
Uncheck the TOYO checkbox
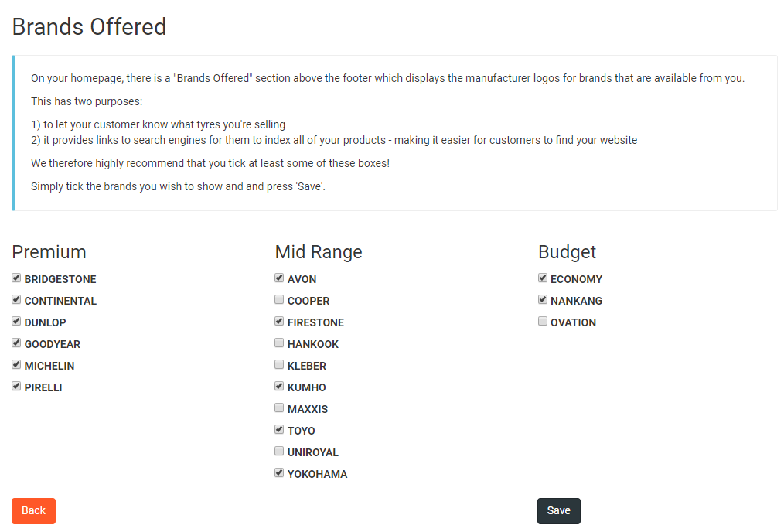click(279, 429)
